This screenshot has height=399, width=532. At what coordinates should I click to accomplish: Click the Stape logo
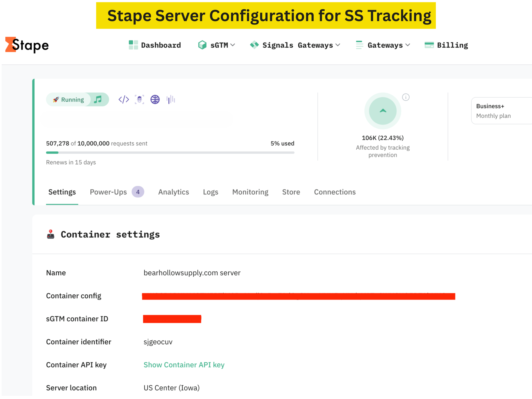pyautogui.click(x=27, y=45)
